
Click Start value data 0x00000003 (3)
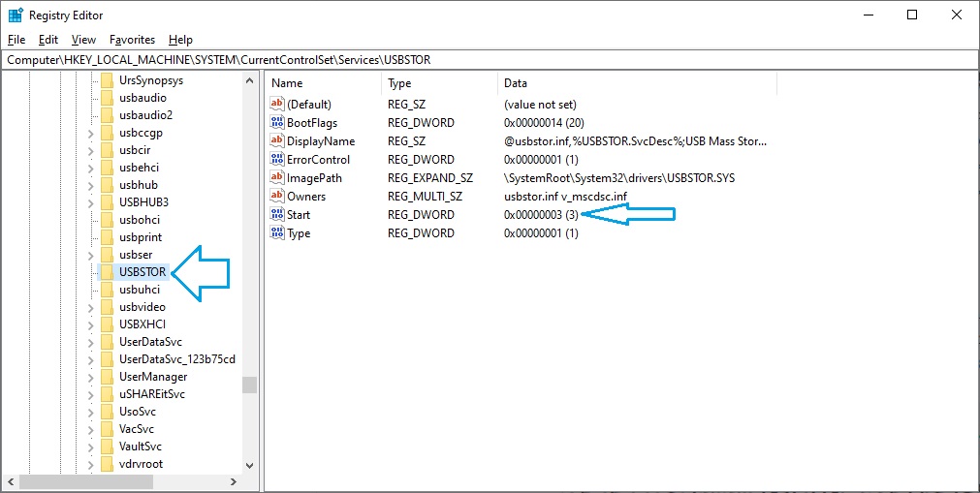click(x=541, y=215)
